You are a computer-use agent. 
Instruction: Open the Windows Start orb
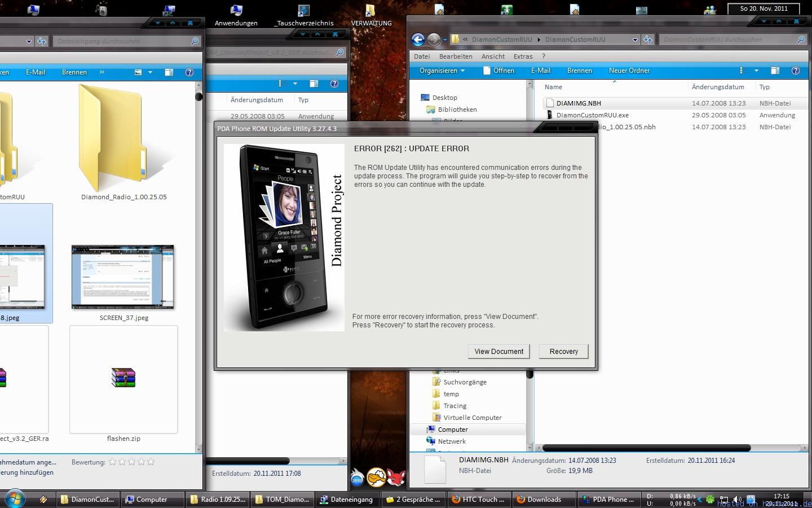(15, 499)
